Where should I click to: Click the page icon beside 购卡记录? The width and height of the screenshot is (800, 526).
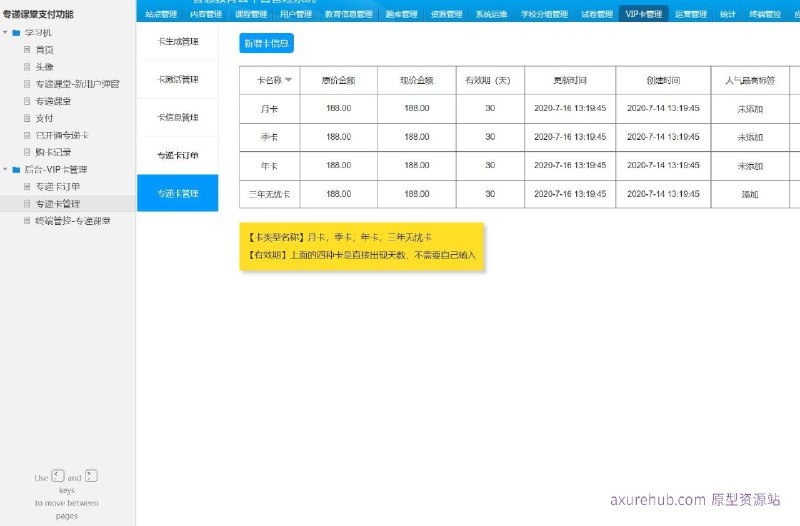27,152
